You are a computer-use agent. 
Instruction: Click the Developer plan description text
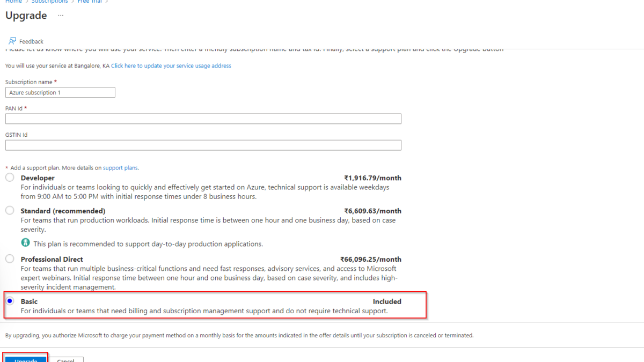205,192
